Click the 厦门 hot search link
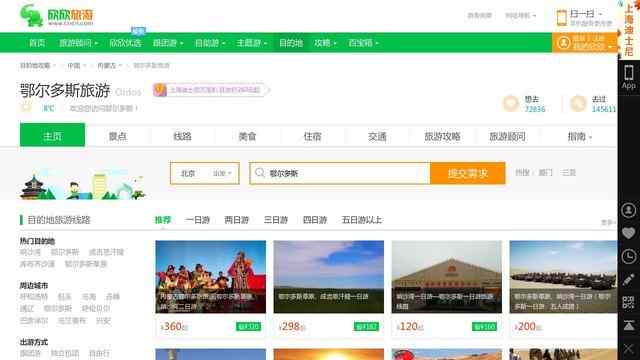Viewport: 640px width, 360px height. coord(546,173)
